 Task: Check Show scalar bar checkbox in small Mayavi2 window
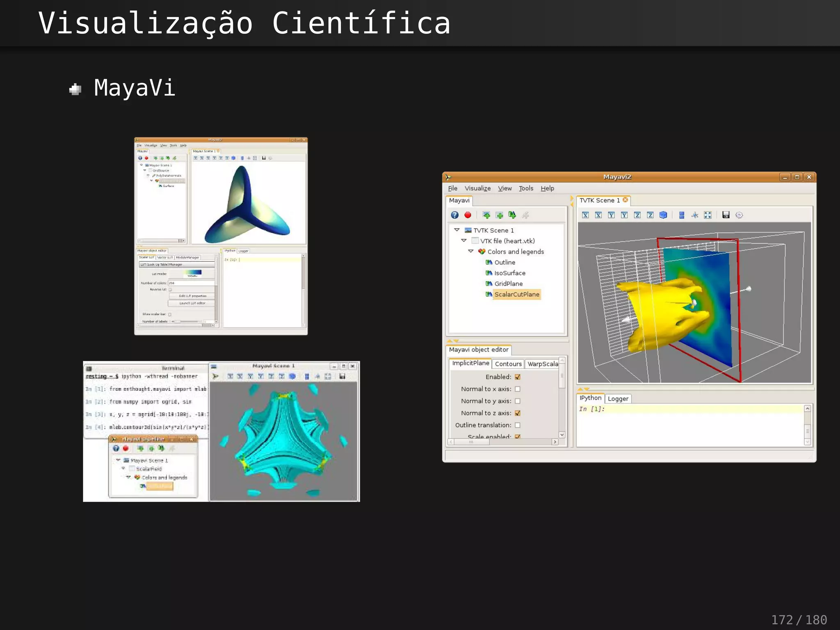click(170, 314)
